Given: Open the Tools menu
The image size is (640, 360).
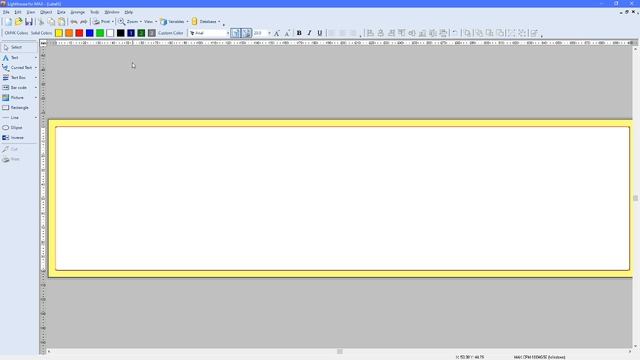Looking at the screenshot, I should click(x=94, y=12).
